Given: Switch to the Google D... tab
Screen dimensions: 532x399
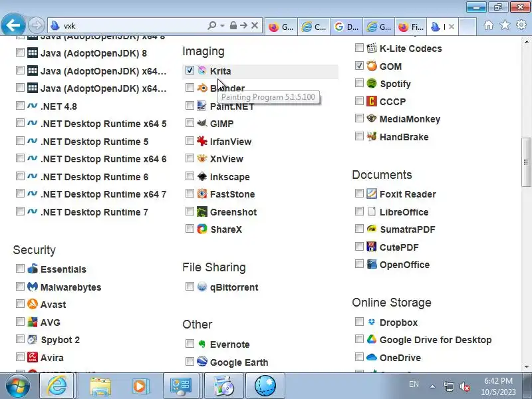Looking at the screenshot, I should coord(346,27).
